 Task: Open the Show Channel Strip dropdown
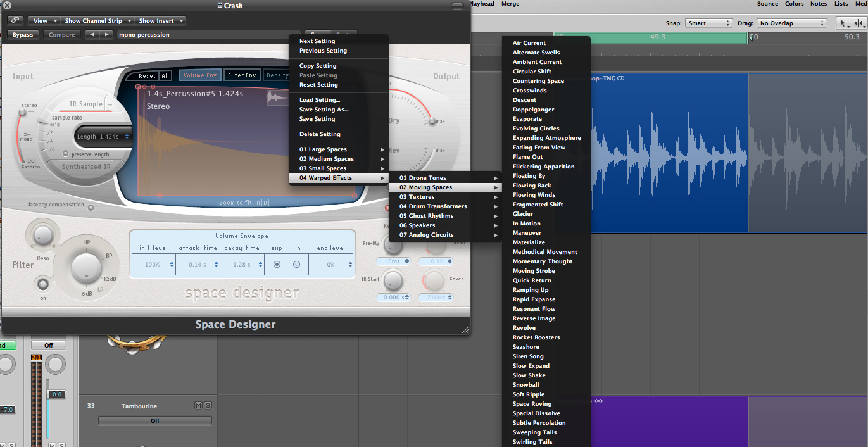97,21
